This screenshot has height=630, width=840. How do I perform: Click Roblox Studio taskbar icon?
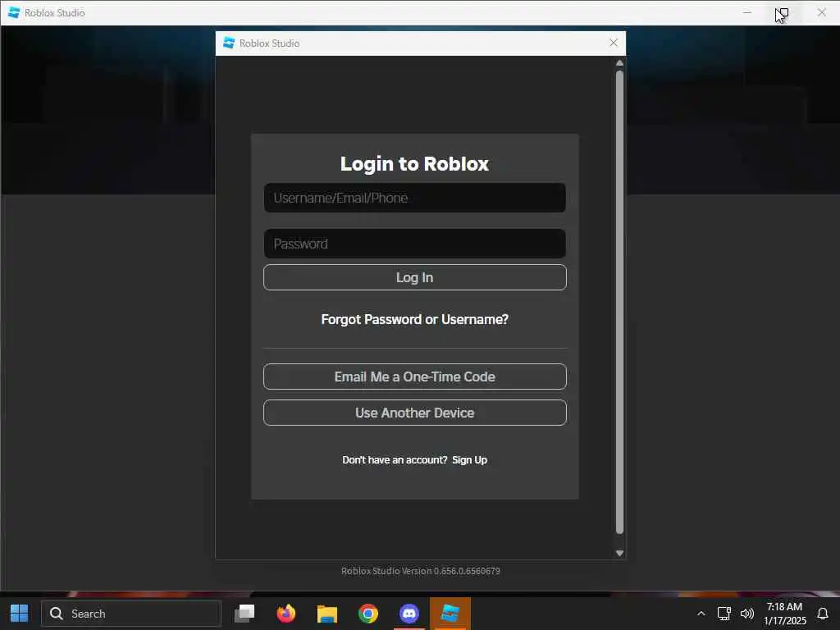[450, 614]
